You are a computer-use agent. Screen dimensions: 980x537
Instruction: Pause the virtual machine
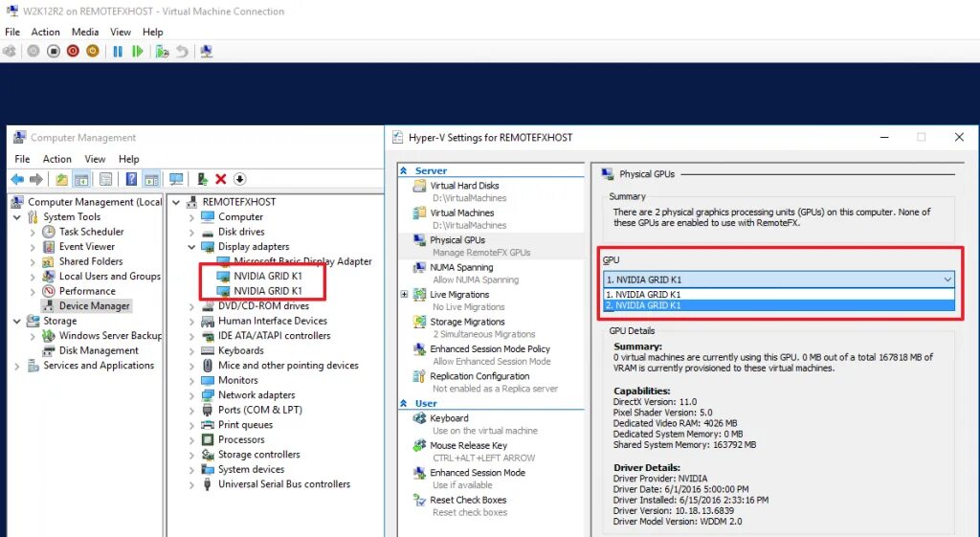click(x=118, y=52)
